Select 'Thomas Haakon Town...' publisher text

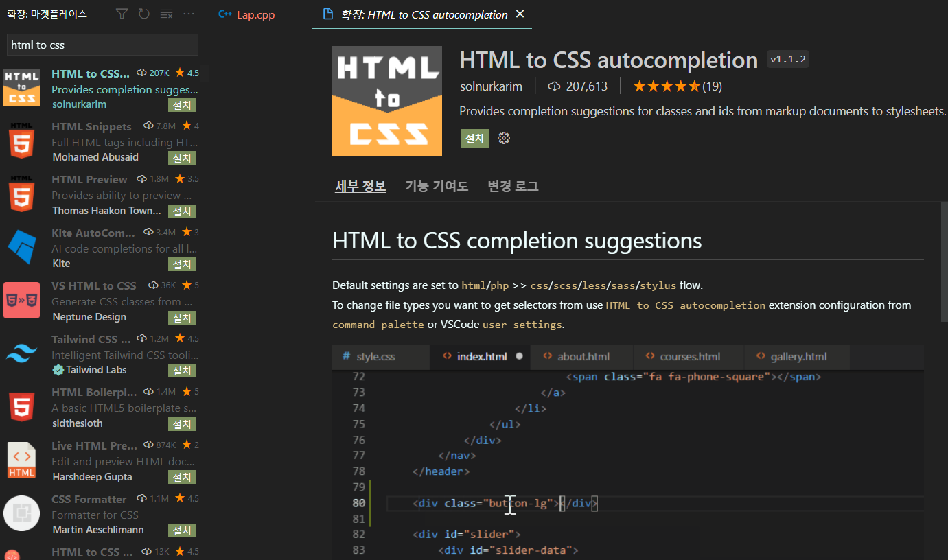(106, 211)
